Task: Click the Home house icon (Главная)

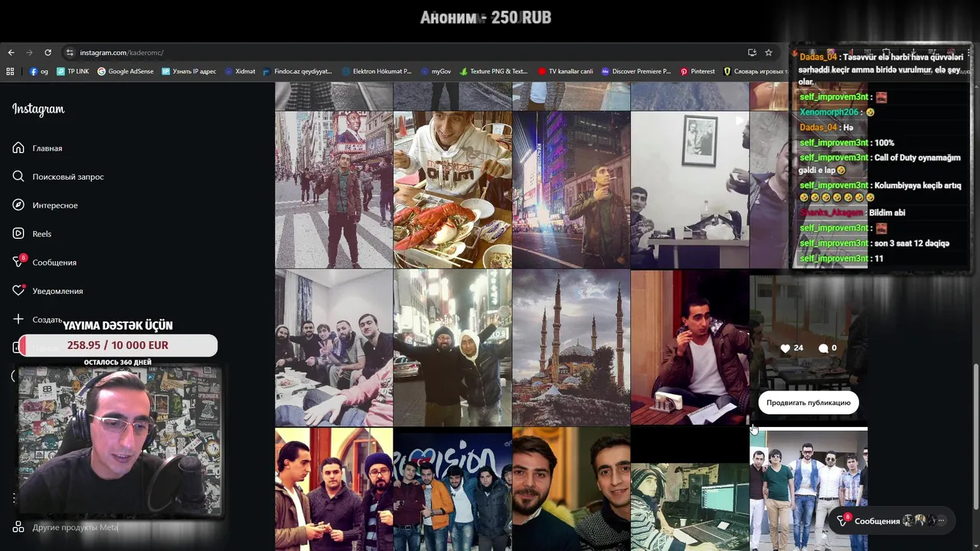Action: pyautogui.click(x=18, y=148)
